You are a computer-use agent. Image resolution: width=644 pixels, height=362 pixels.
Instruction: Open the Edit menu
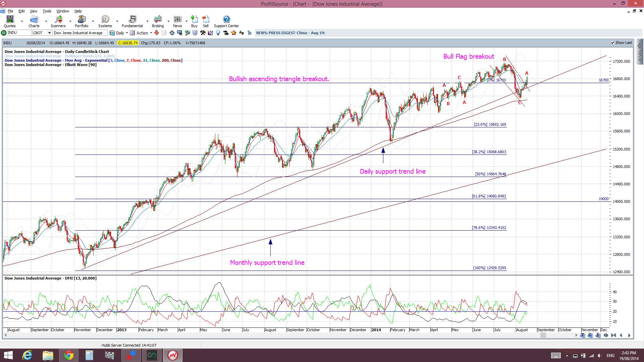pyautogui.click(x=21, y=11)
